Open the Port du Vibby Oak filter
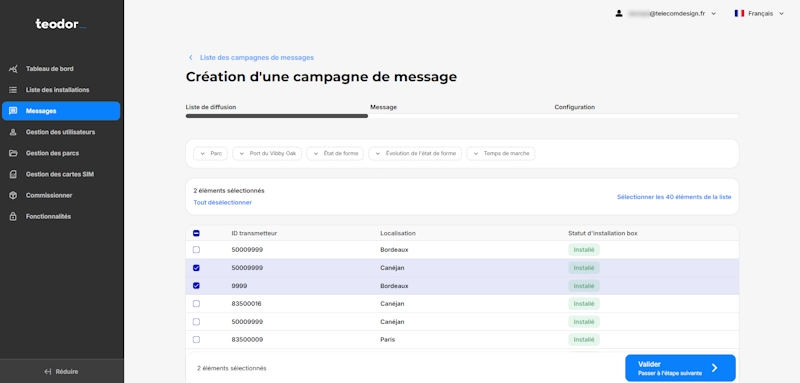Screen dimensions: 800x383 267,154
